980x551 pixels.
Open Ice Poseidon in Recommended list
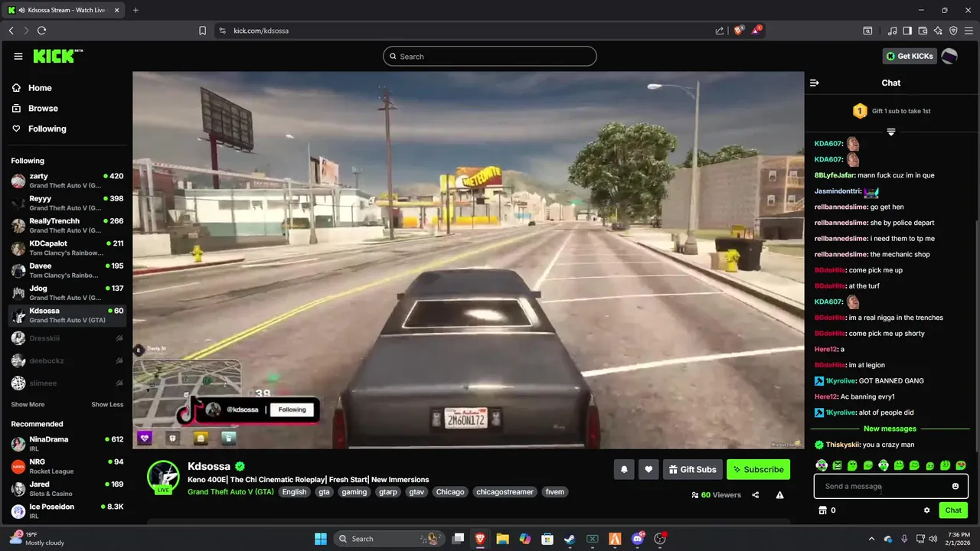click(x=67, y=511)
